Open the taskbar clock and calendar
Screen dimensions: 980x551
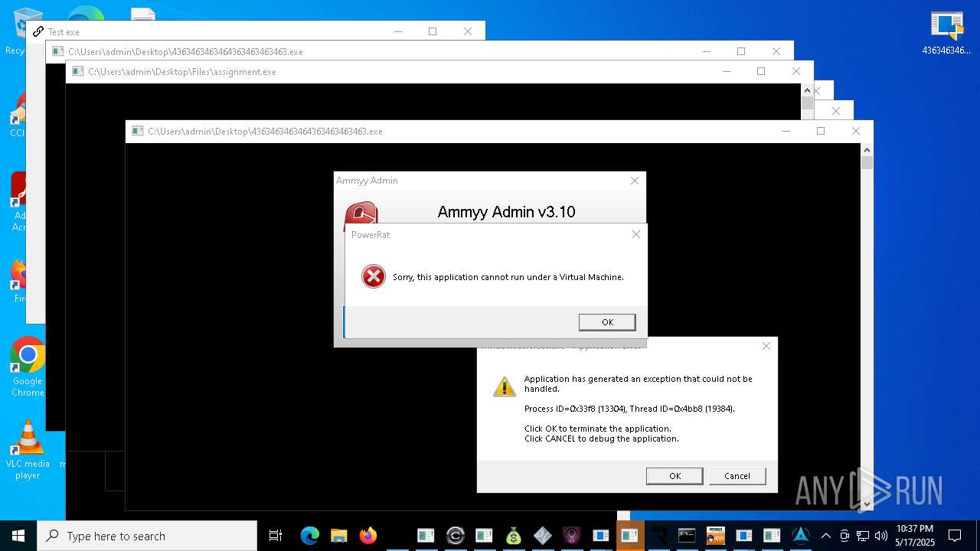[x=915, y=536]
